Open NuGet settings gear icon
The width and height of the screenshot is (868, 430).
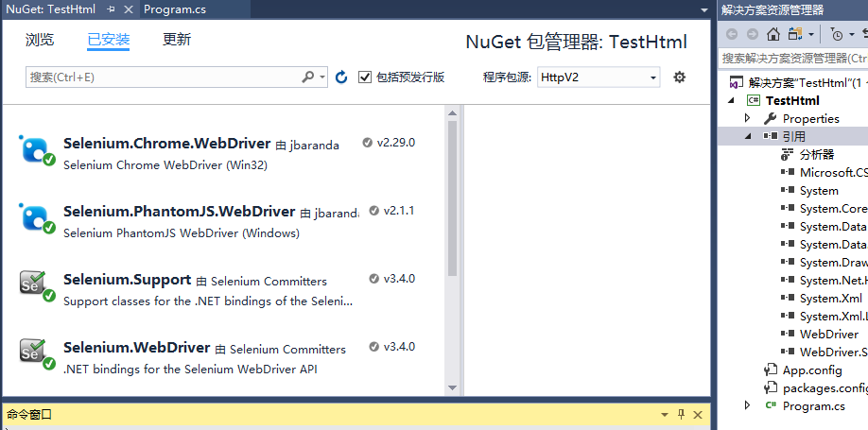click(679, 77)
